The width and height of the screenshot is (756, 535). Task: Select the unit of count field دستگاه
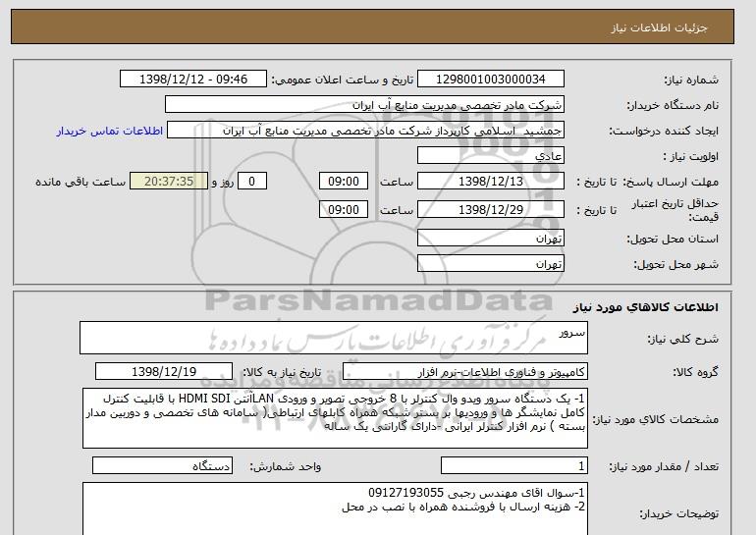[x=162, y=466]
